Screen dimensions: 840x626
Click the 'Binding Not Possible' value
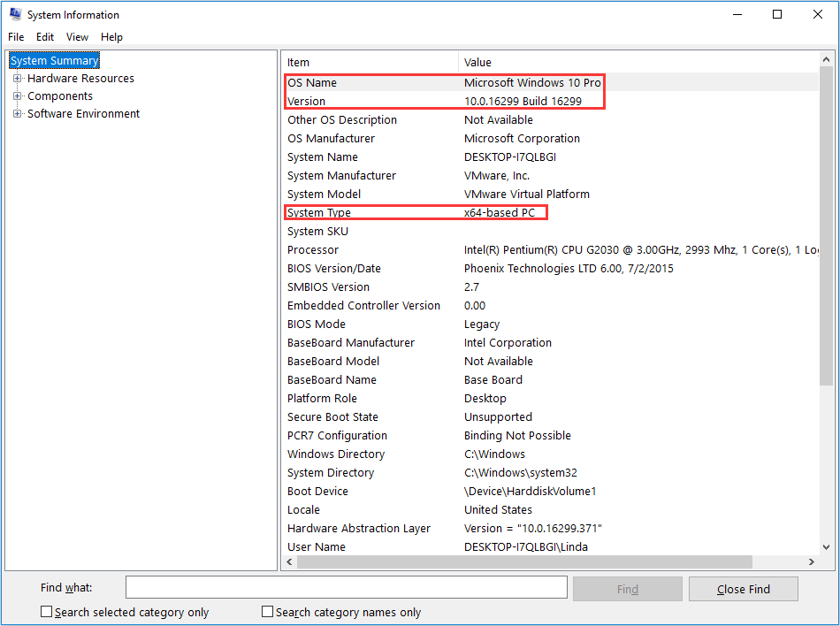tap(517, 435)
